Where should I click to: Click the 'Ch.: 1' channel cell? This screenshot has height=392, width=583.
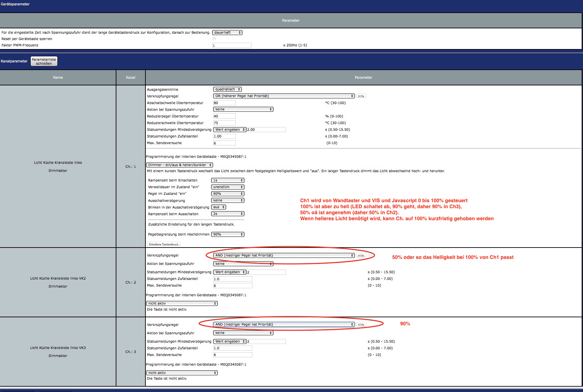(x=131, y=166)
